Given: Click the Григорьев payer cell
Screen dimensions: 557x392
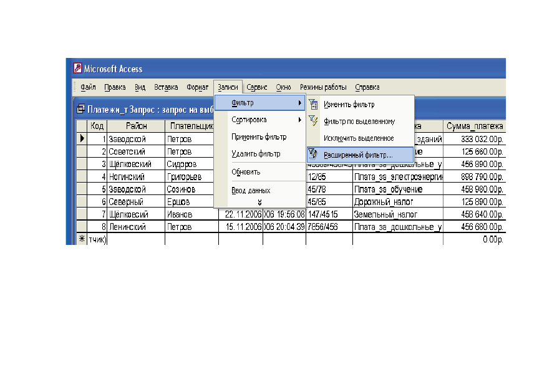Looking at the screenshot, I should 190,176.
